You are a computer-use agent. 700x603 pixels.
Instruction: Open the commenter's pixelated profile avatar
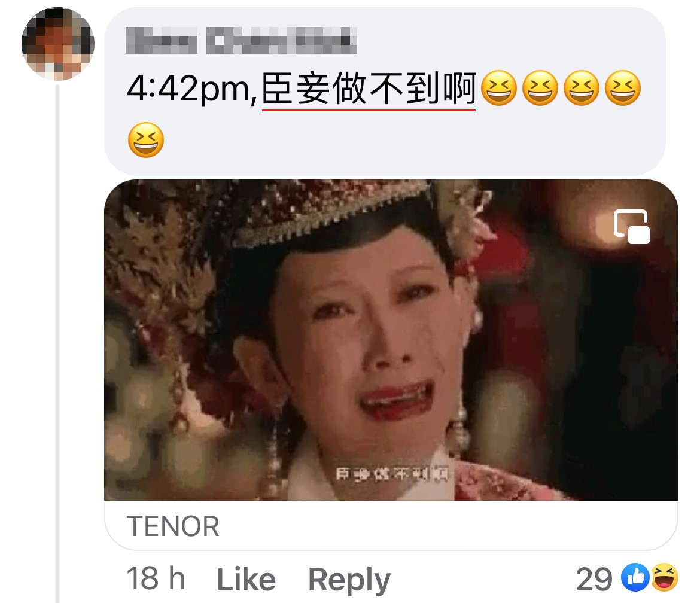pyautogui.click(x=58, y=44)
